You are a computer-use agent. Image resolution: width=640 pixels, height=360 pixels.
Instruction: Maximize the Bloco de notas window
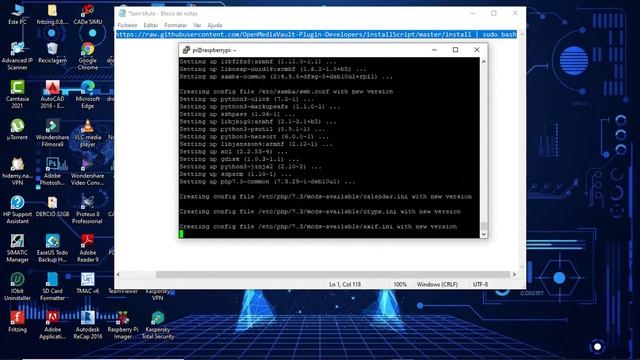coord(494,13)
